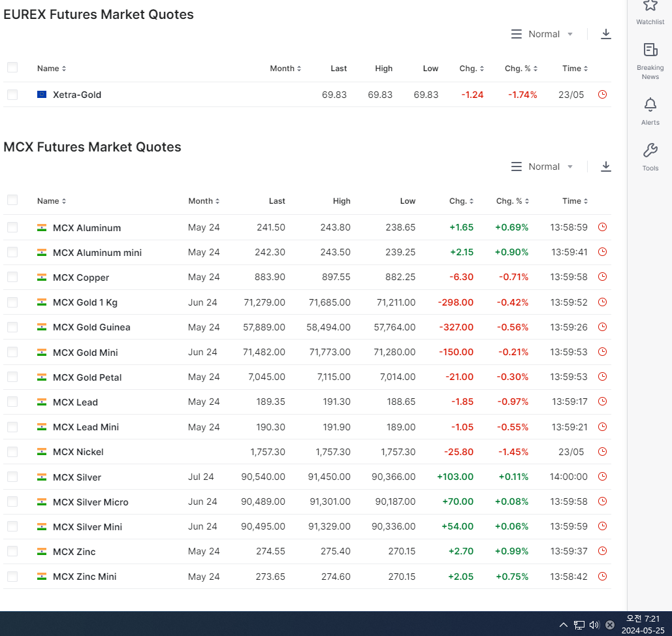Click the clock icon for MCX Silver row
Viewport: 672px width, 636px height.
coord(602,477)
